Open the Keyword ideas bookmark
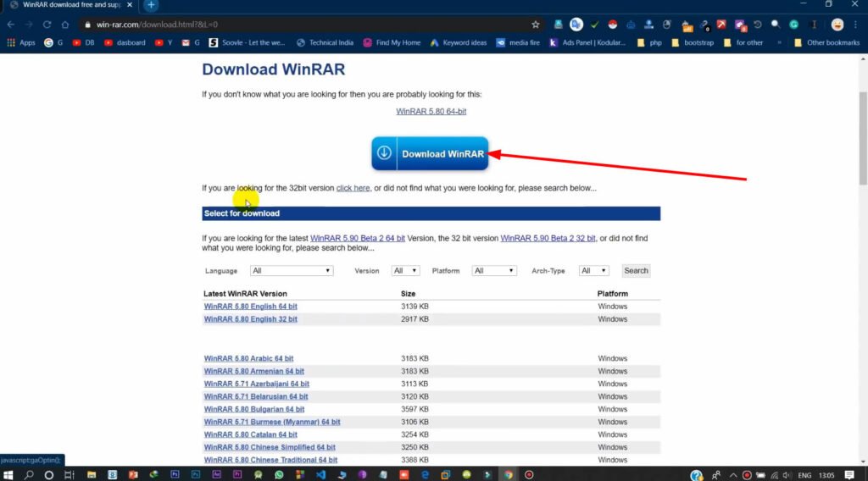This screenshot has height=481, width=868. pos(459,42)
